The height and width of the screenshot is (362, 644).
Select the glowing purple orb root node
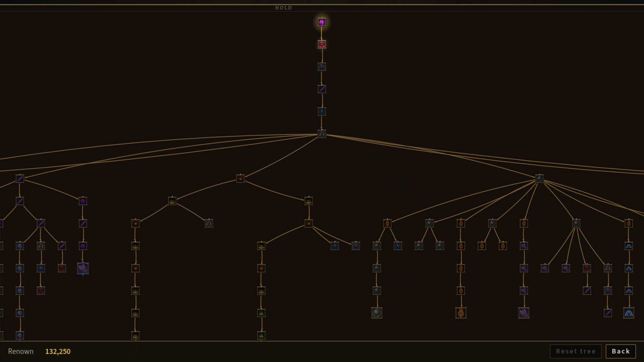coord(322,22)
